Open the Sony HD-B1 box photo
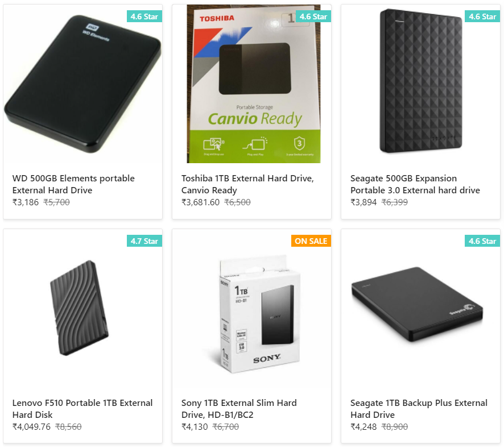 coord(251,310)
